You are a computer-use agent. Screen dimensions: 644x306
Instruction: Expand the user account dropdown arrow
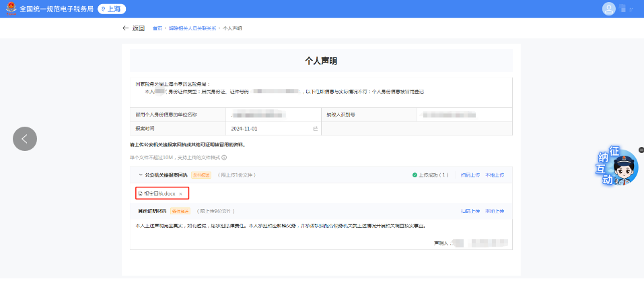tap(631, 9)
